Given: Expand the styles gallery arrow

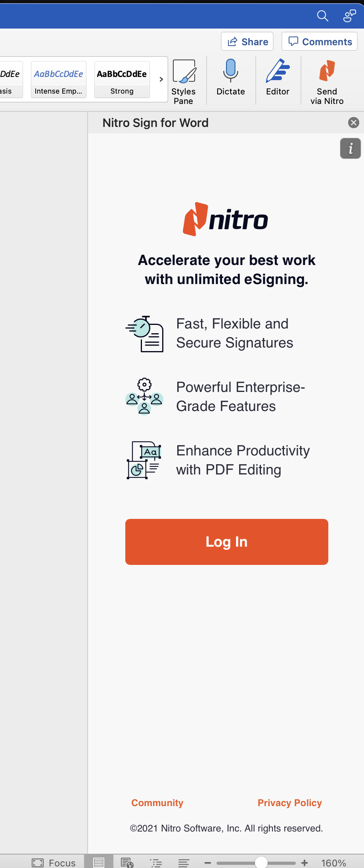Looking at the screenshot, I should [x=161, y=79].
